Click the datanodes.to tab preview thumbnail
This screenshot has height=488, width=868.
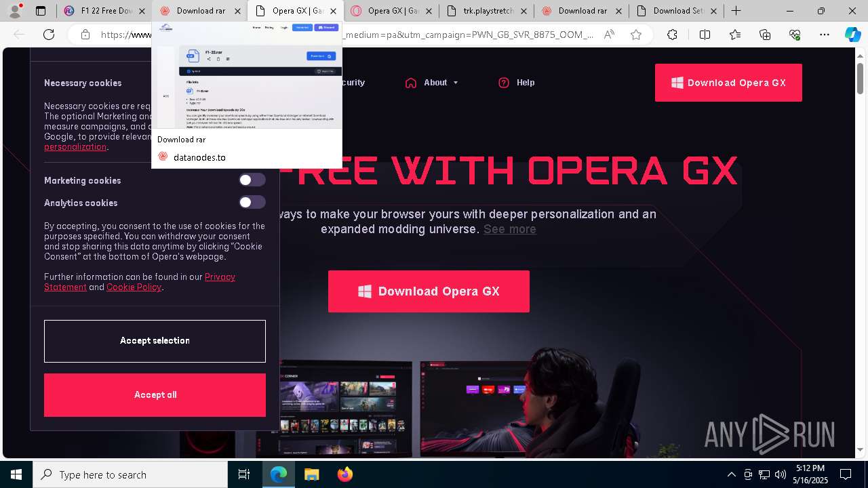[x=247, y=75]
